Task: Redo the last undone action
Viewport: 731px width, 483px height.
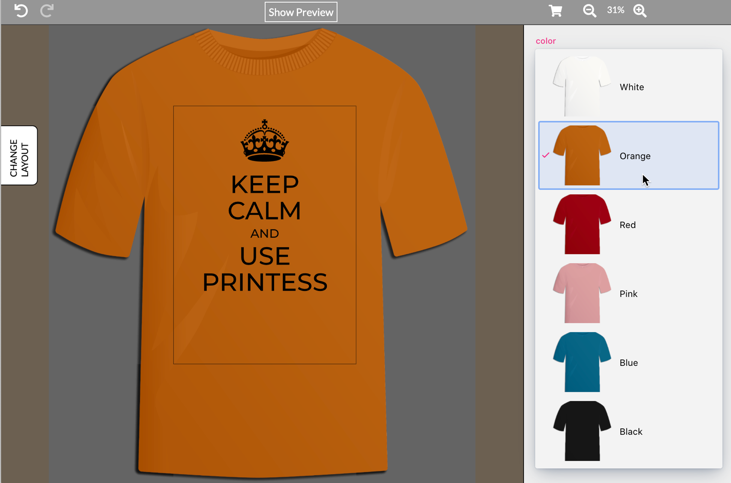Action: (47, 10)
